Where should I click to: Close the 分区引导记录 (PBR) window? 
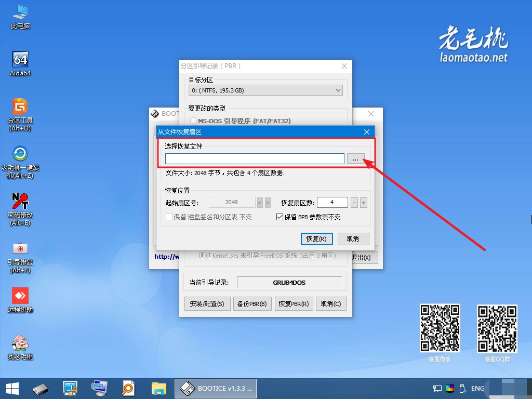click(x=344, y=66)
